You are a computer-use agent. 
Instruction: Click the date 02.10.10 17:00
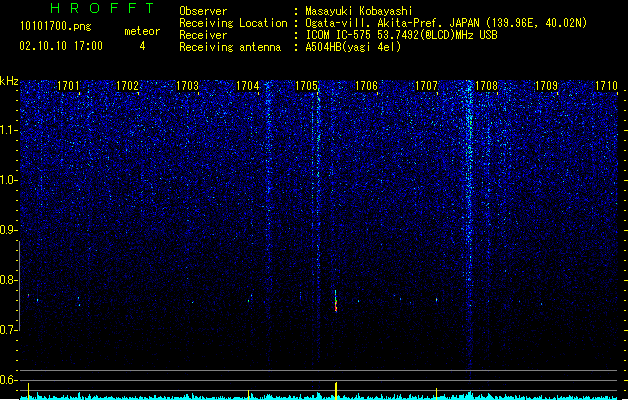[61, 46]
